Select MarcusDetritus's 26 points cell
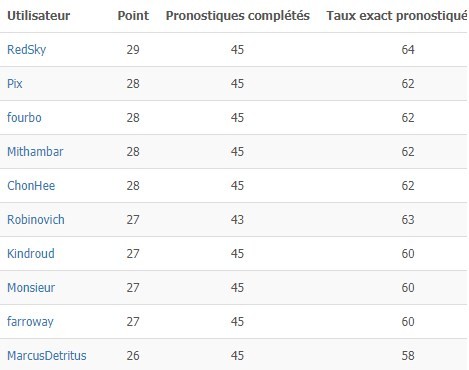 (133, 356)
